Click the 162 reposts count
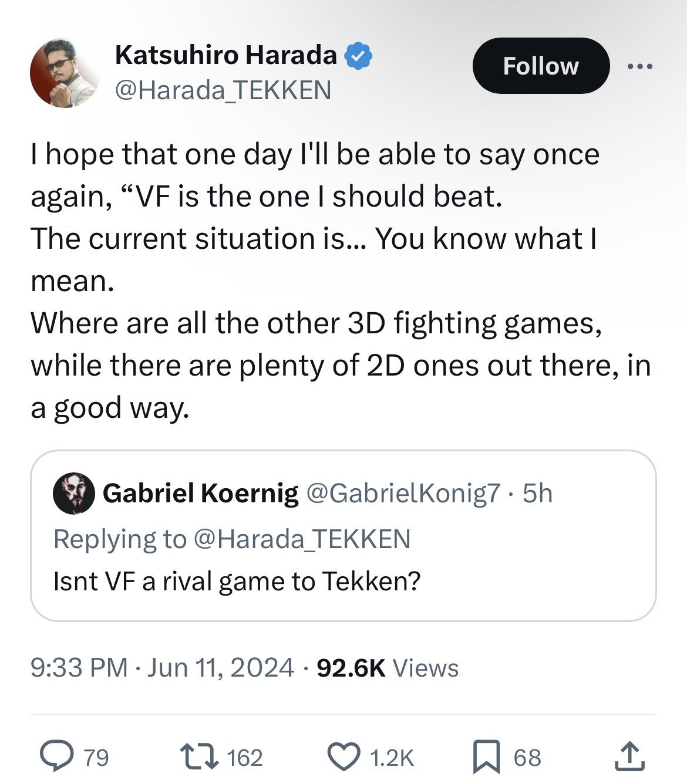 click(x=244, y=758)
